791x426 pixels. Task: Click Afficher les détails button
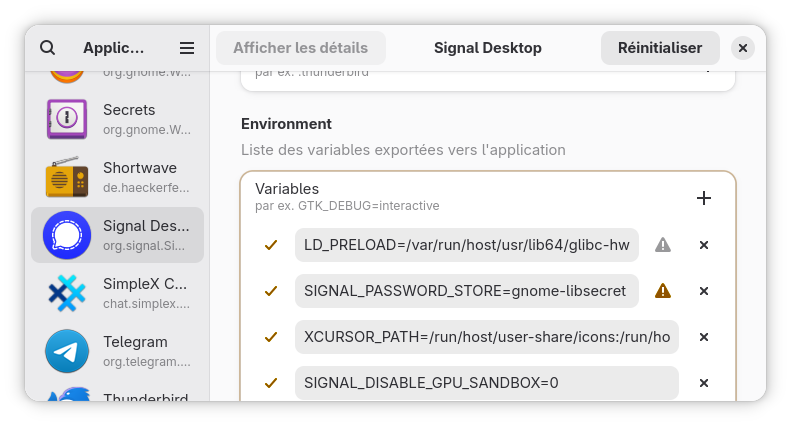pyautogui.click(x=301, y=48)
